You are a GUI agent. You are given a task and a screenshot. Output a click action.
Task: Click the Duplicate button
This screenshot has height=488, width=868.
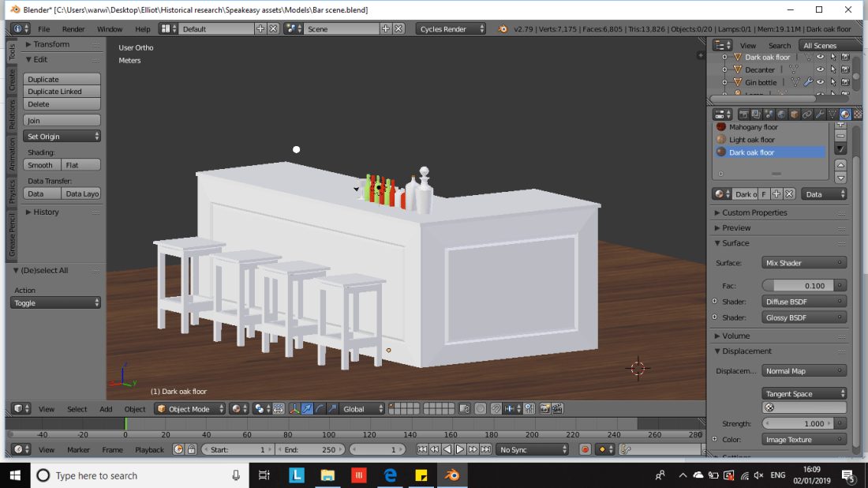pos(62,79)
